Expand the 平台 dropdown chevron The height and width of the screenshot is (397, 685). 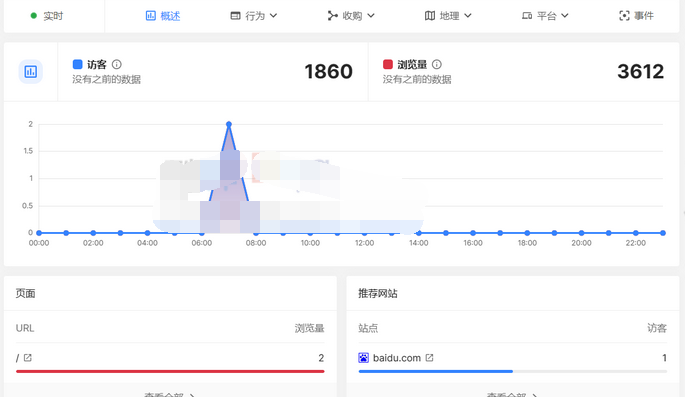565,16
